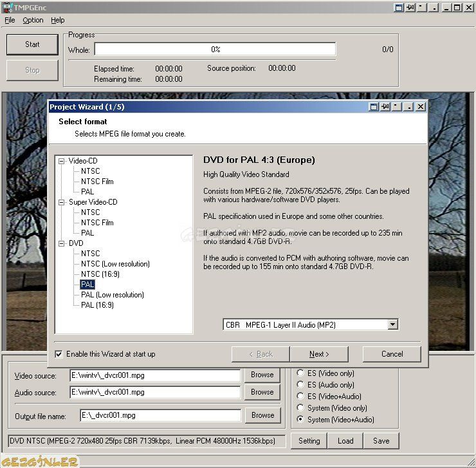The image size is (476, 468).
Task: Open the audio format dropdown arrow
Action: click(392, 324)
